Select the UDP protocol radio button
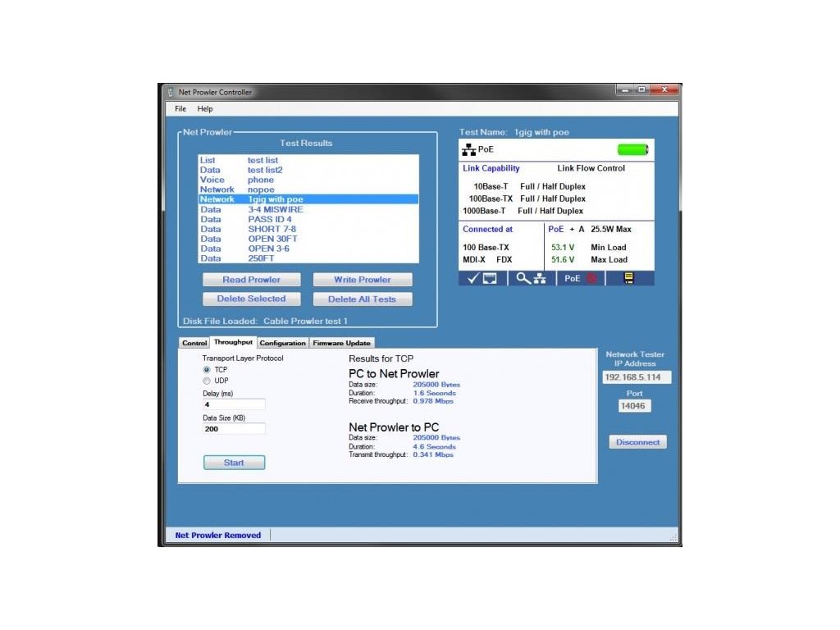840x630 pixels. coord(206,381)
